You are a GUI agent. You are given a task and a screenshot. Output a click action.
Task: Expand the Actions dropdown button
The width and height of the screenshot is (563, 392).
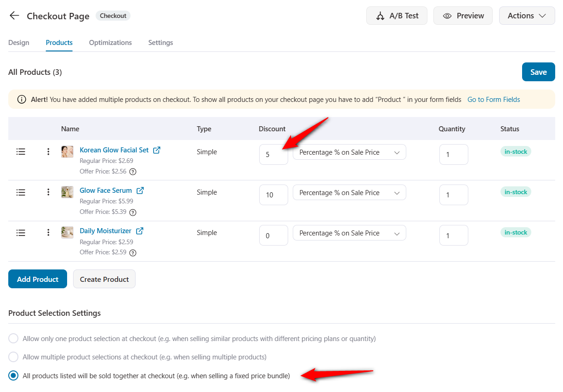click(x=527, y=16)
